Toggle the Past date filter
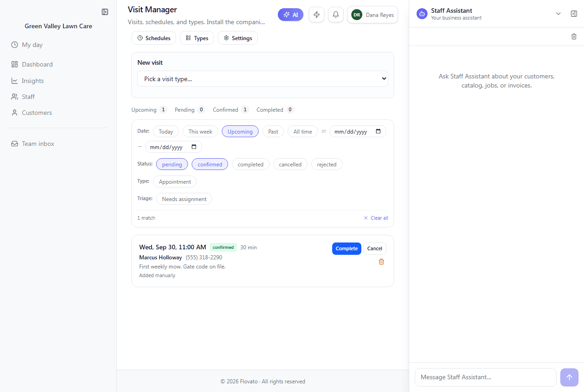This screenshot has height=392, width=584. click(x=273, y=131)
